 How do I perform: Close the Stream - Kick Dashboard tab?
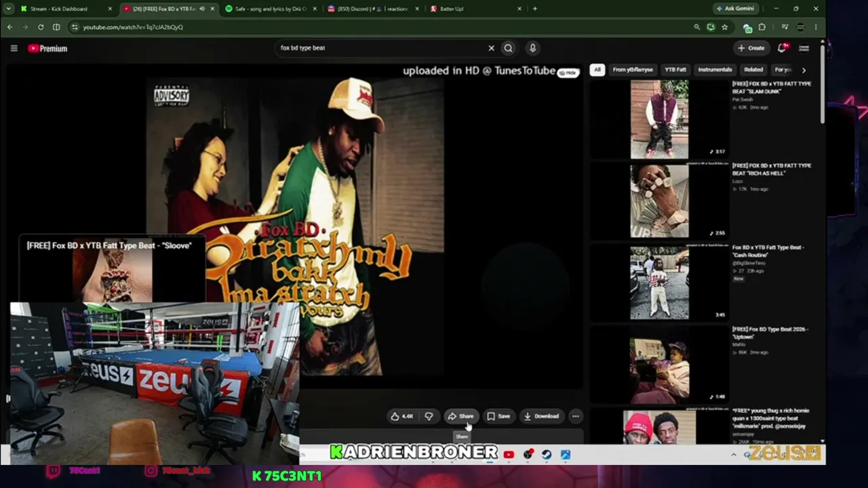110,9
